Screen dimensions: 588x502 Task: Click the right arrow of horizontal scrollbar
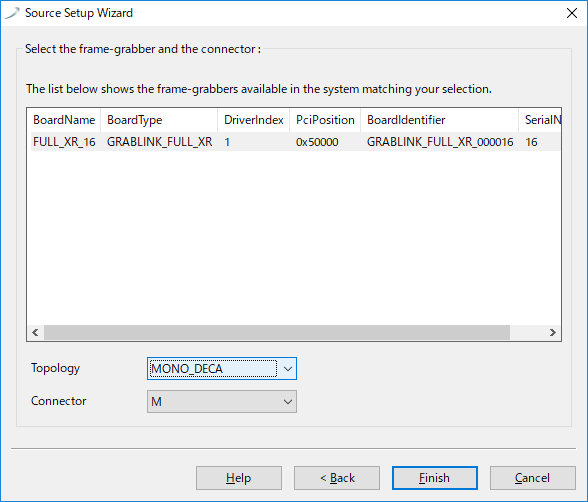pyautogui.click(x=552, y=333)
